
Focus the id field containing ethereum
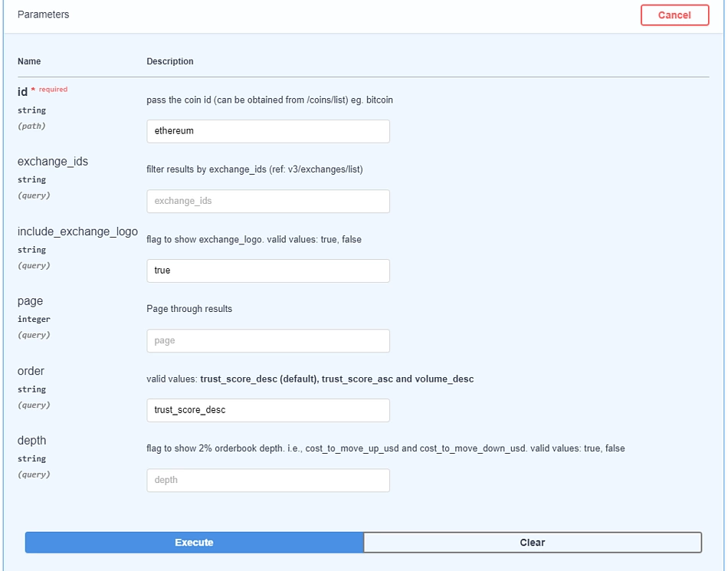(x=268, y=131)
